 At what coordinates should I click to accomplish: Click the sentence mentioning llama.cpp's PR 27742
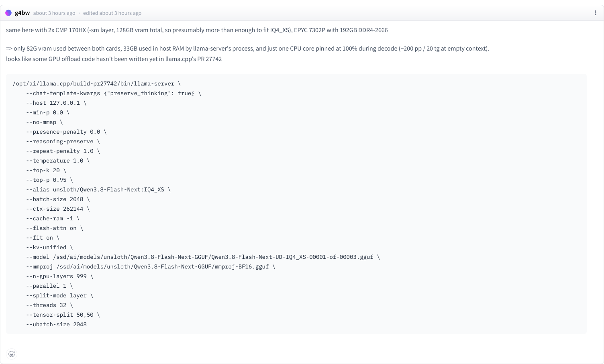114,59
